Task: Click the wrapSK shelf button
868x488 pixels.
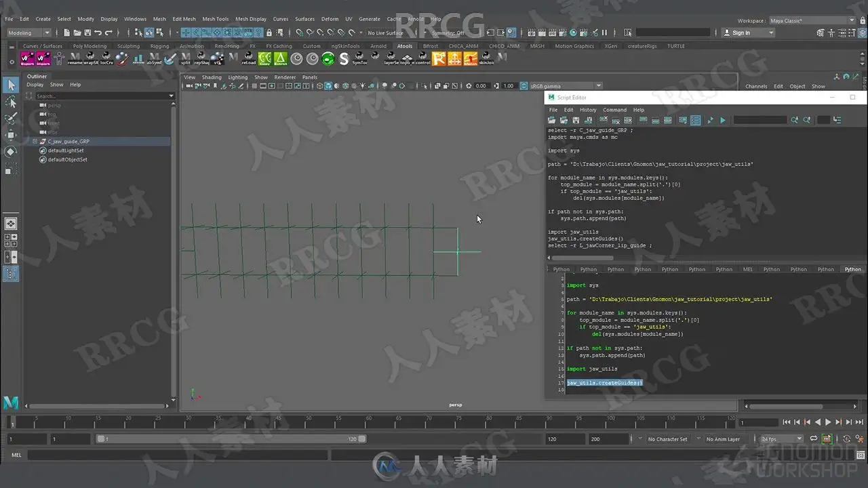Action: click(91, 59)
